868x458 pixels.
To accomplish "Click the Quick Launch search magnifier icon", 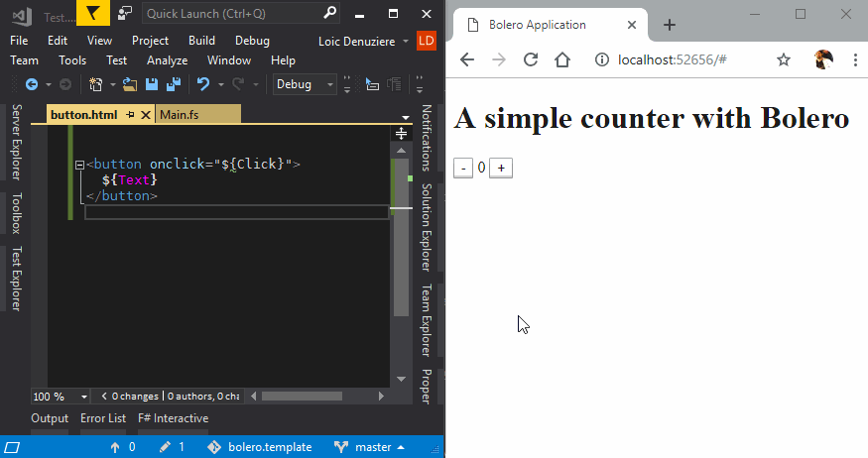I will pos(330,13).
